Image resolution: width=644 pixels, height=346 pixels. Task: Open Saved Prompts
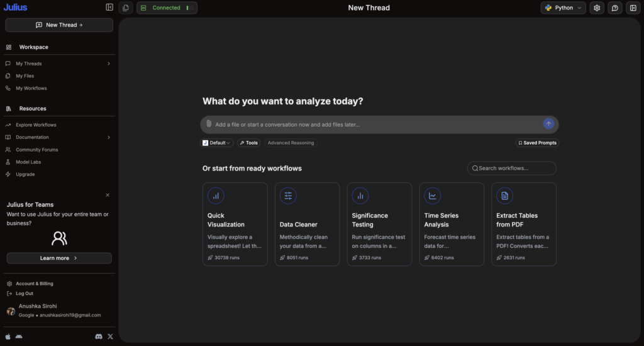point(537,143)
